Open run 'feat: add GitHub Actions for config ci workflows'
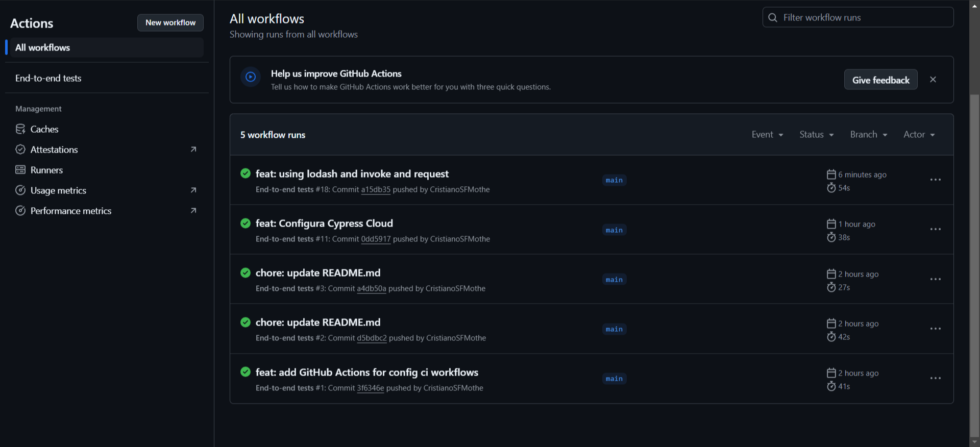This screenshot has width=980, height=447. (367, 372)
